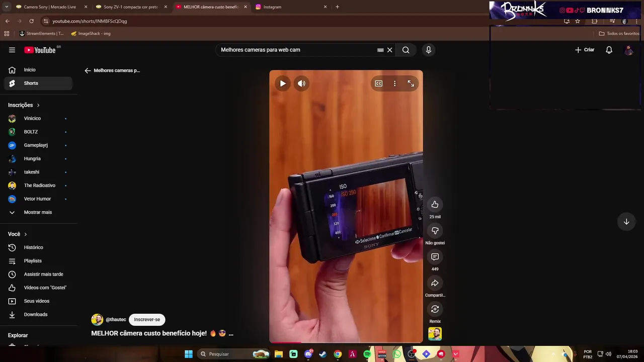Dislike the Short (Não gostei)
644x362 pixels.
[435, 231]
